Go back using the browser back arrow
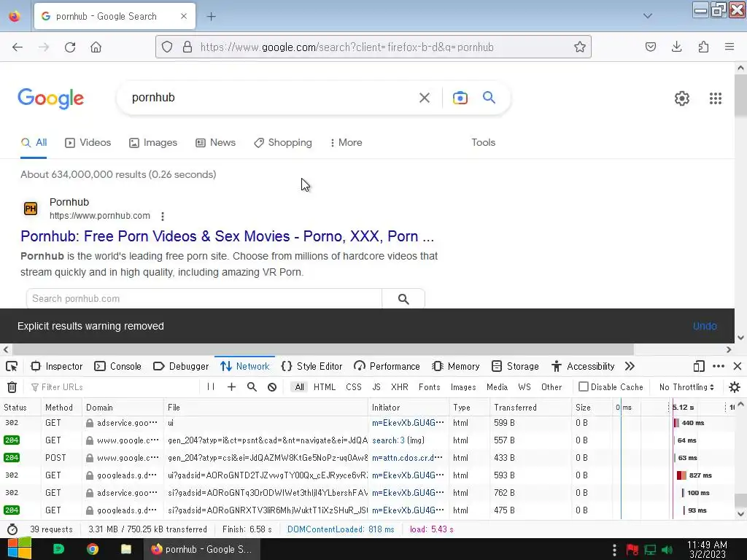The width and height of the screenshot is (747, 560). 18,47
